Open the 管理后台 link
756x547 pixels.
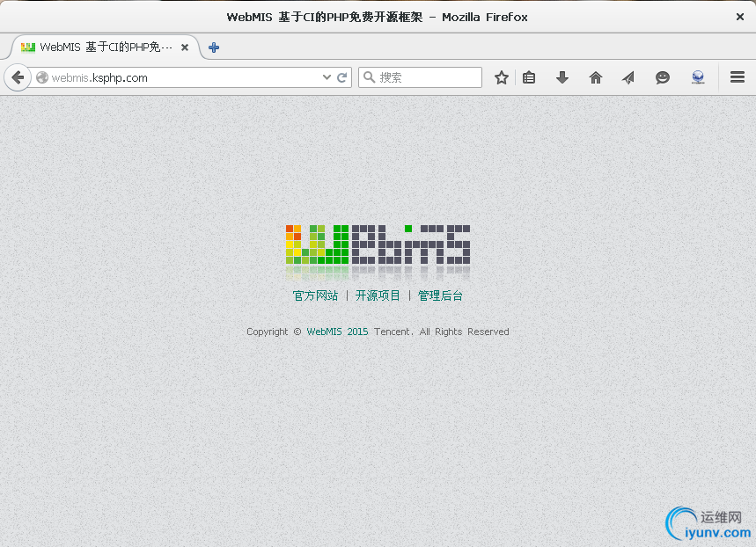(440, 295)
